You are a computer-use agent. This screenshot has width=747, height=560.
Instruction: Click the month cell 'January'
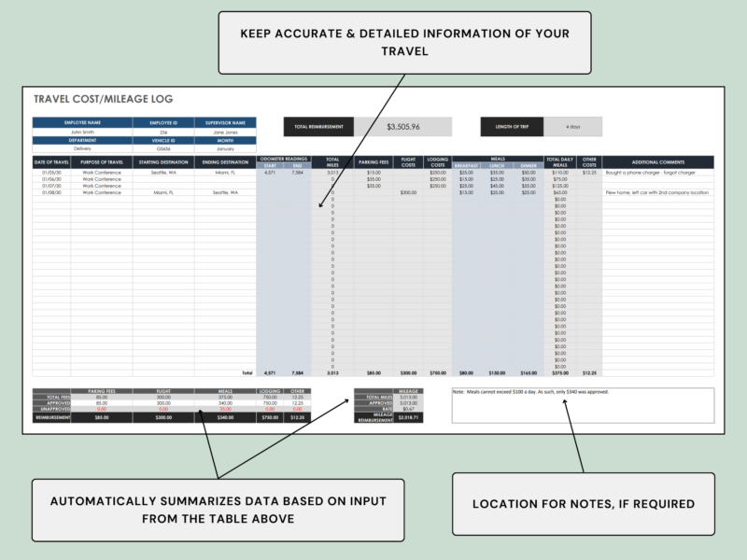pos(225,148)
